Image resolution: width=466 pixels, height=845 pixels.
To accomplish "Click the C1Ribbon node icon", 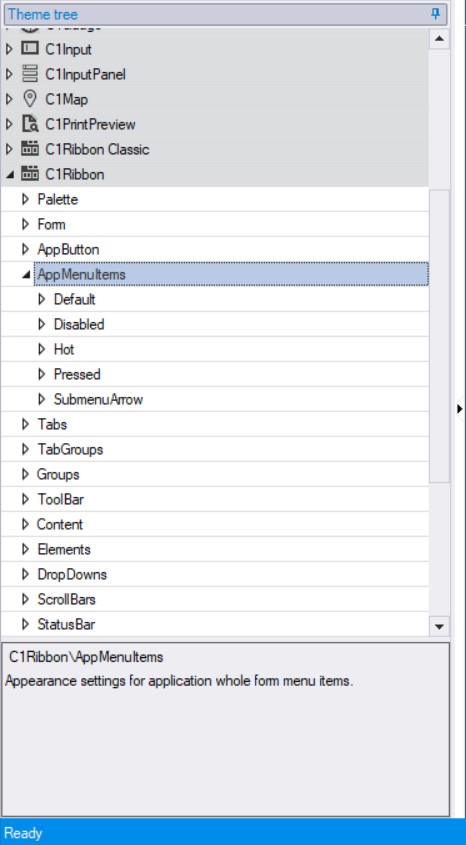I will 30,174.
